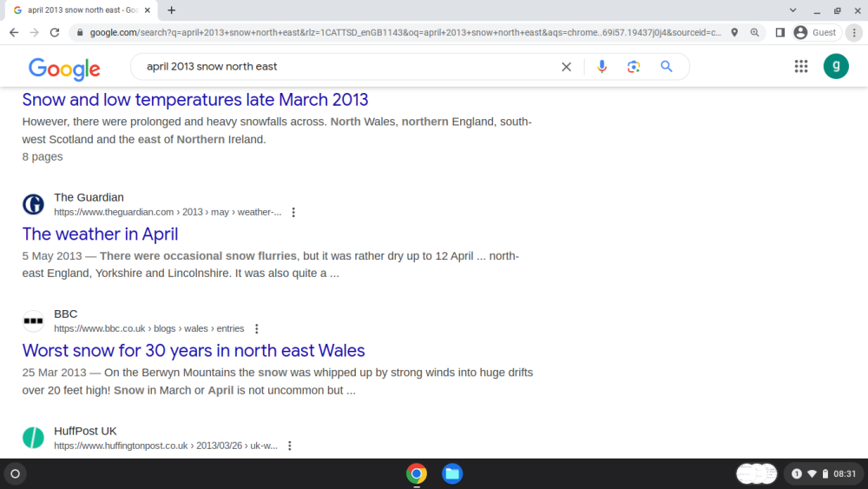Click the '8 pages' text
This screenshot has height=489, width=868.
point(43,156)
